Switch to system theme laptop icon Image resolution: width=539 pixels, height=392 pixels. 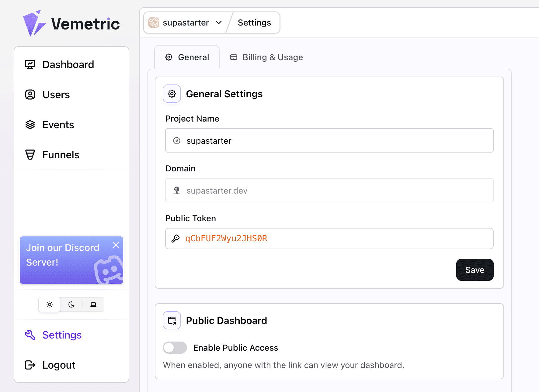(x=93, y=304)
